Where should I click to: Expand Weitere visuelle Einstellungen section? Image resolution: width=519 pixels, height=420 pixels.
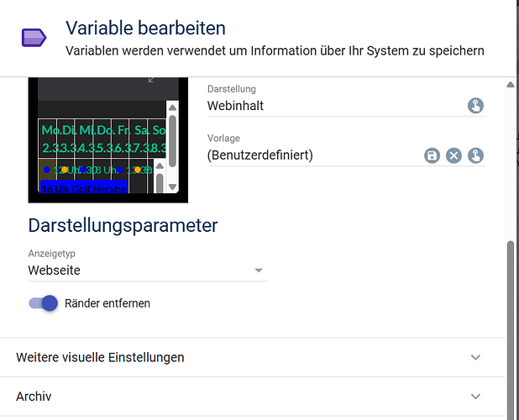pyautogui.click(x=252, y=357)
